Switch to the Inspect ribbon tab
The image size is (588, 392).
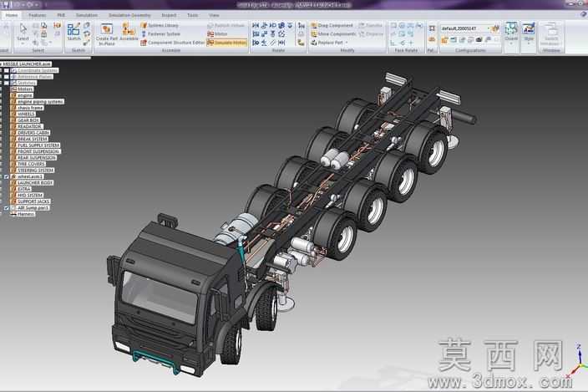point(169,15)
